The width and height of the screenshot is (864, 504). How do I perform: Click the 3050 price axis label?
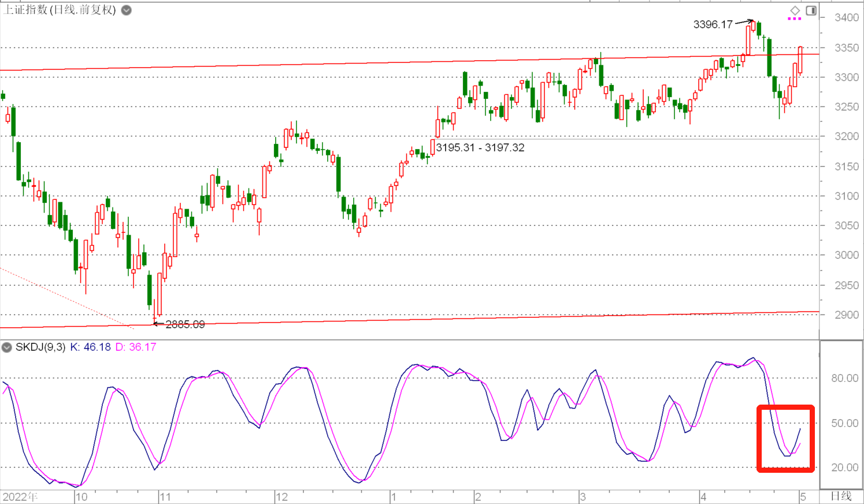[847, 225]
